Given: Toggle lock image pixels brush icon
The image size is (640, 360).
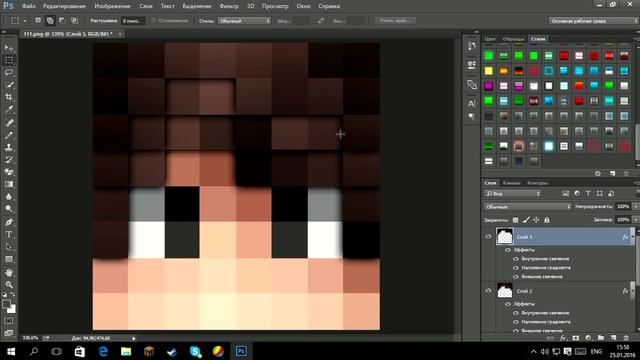Looking at the screenshot, I should (x=526, y=220).
